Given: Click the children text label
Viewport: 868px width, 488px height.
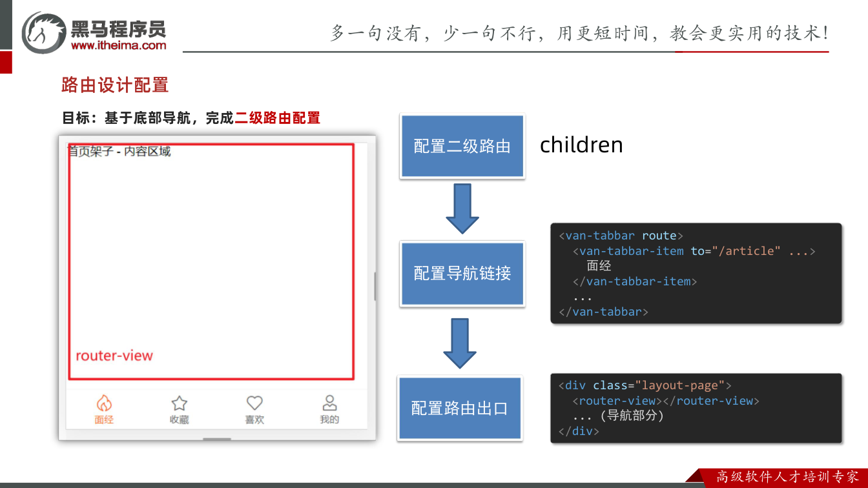Looking at the screenshot, I should tap(581, 145).
